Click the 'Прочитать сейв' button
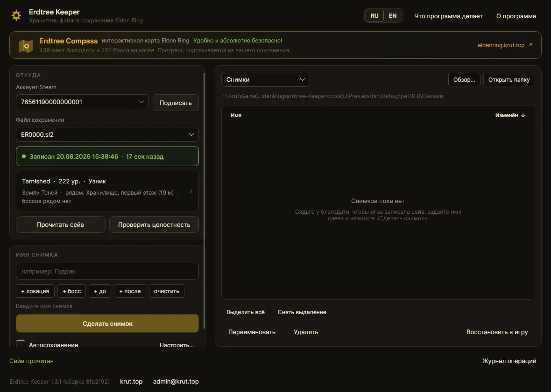This screenshot has height=392, width=551. click(x=60, y=224)
